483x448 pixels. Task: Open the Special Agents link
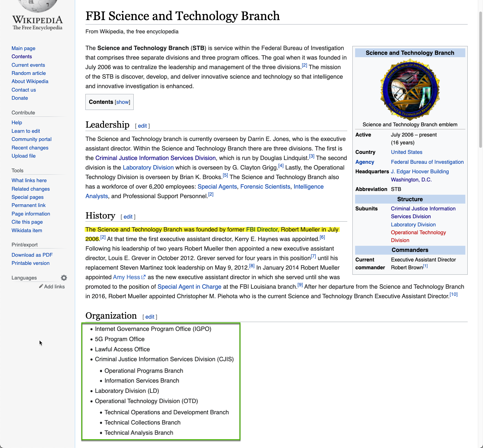(217, 187)
